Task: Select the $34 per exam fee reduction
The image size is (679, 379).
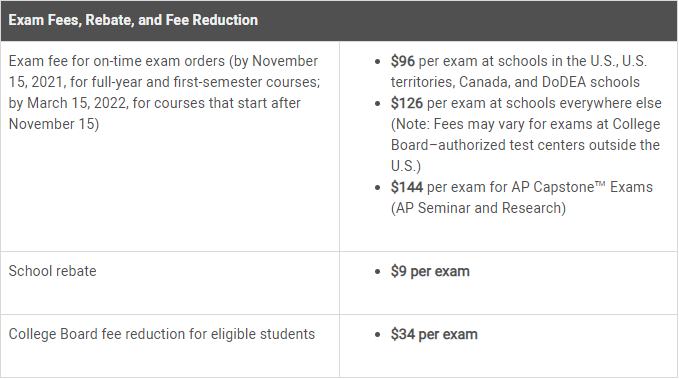Action: click(434, 334)
